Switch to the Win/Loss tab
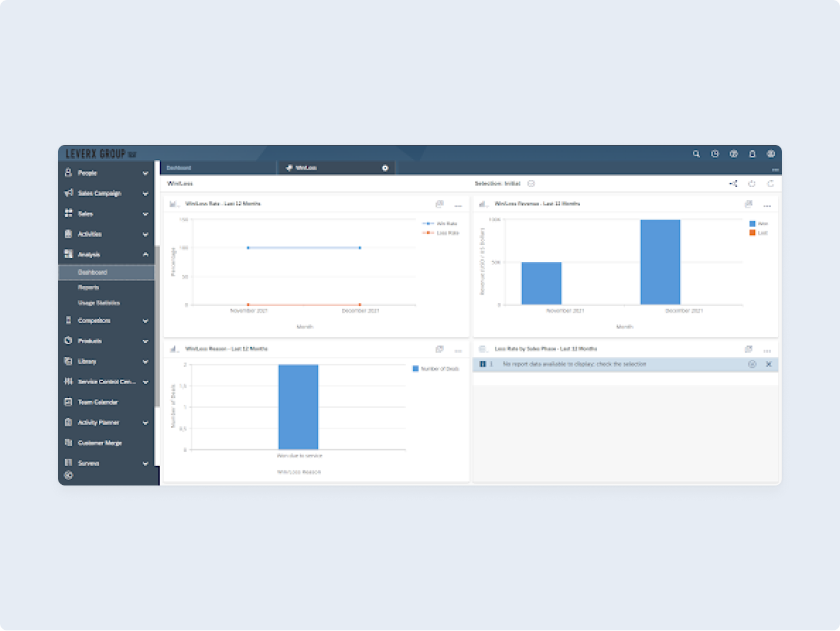 (336, 168)
